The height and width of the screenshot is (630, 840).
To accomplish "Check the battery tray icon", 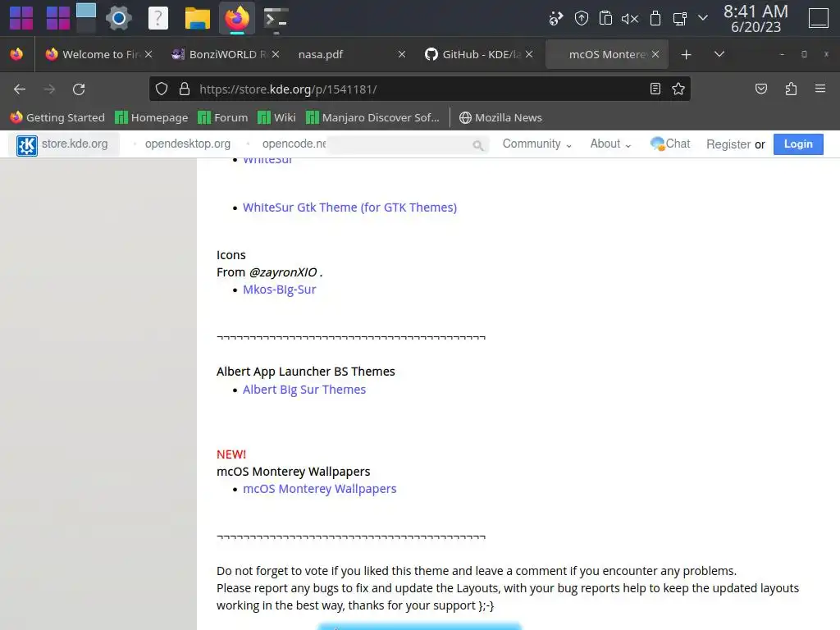I will pyautogui.click(x=655, y=19).
